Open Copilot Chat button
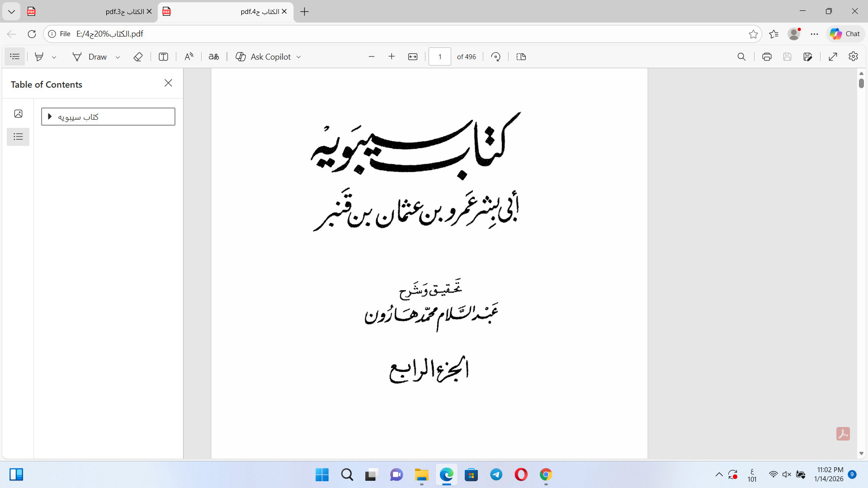The width and height of the screenshot is (868, 488). click(845, 34)
